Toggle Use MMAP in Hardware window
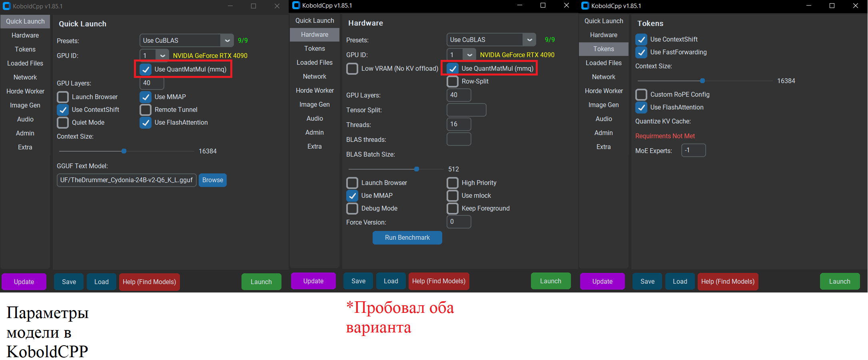Screen dimensions: 868x360 pyautogui.click(x=352, y=196)
